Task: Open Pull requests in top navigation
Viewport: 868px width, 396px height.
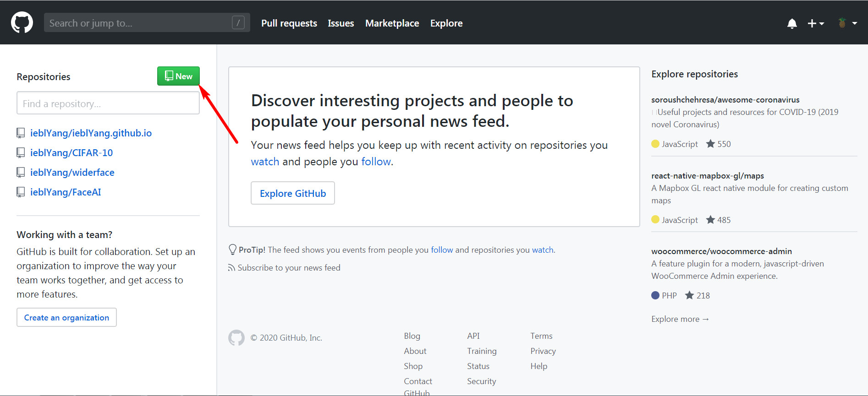Action: pos(289,23)
